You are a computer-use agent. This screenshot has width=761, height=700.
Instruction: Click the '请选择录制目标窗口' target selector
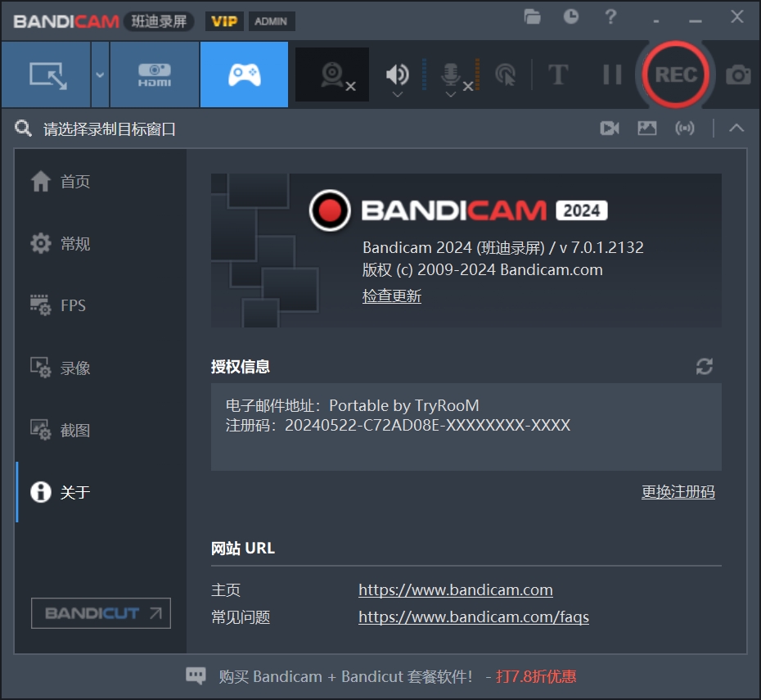[109, 129]
